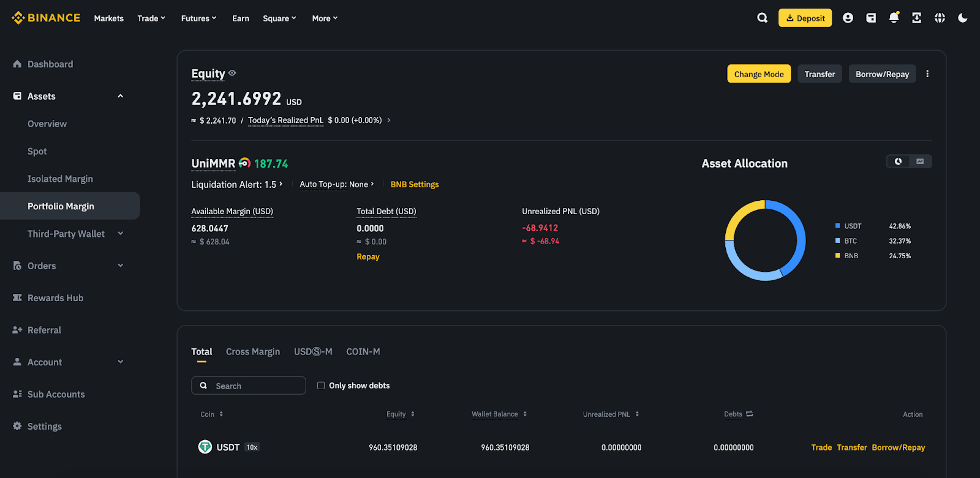980x478 pixels.
Task: Open the Futures dropdown menu
Action: pos(198,18)
